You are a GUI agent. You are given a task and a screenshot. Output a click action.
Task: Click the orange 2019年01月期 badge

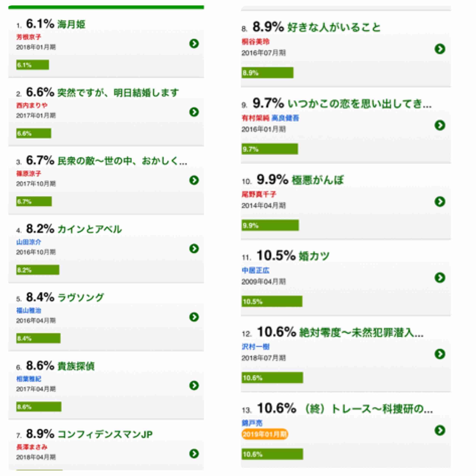[x=265, y=434]
